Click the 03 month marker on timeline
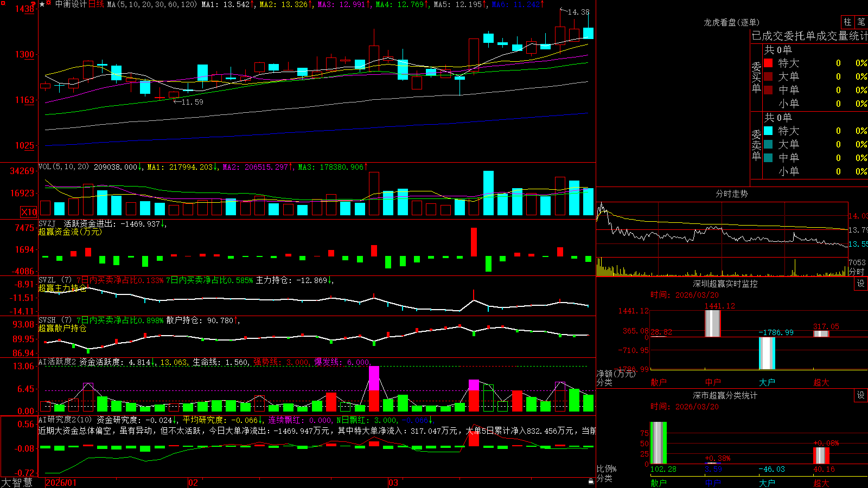This screenshot has height=488, width=868. 393,483
